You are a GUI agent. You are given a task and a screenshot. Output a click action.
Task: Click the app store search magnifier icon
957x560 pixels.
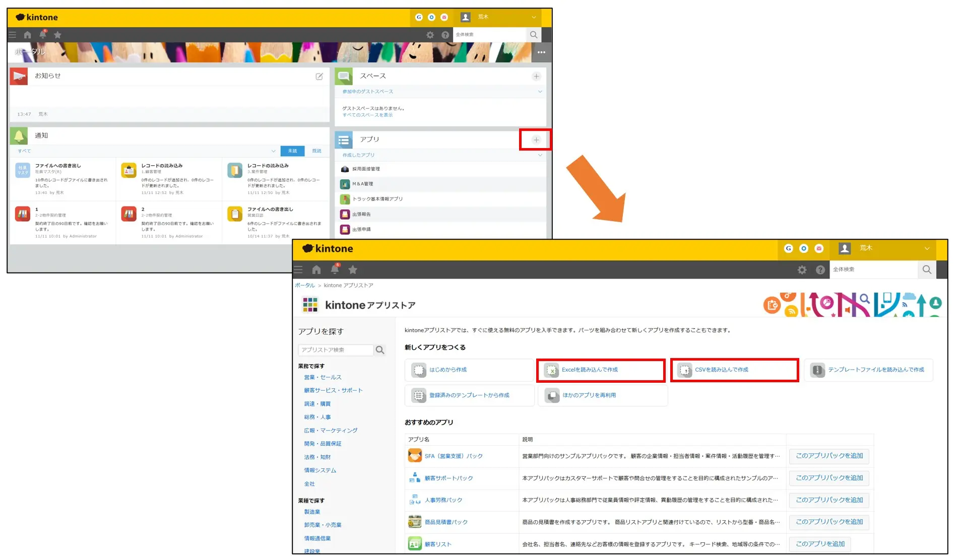380,350
